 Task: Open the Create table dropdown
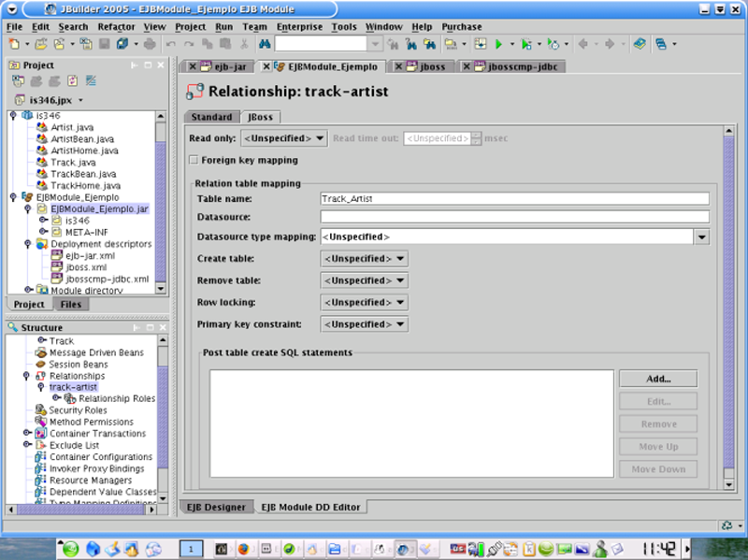tap(364, 258)
